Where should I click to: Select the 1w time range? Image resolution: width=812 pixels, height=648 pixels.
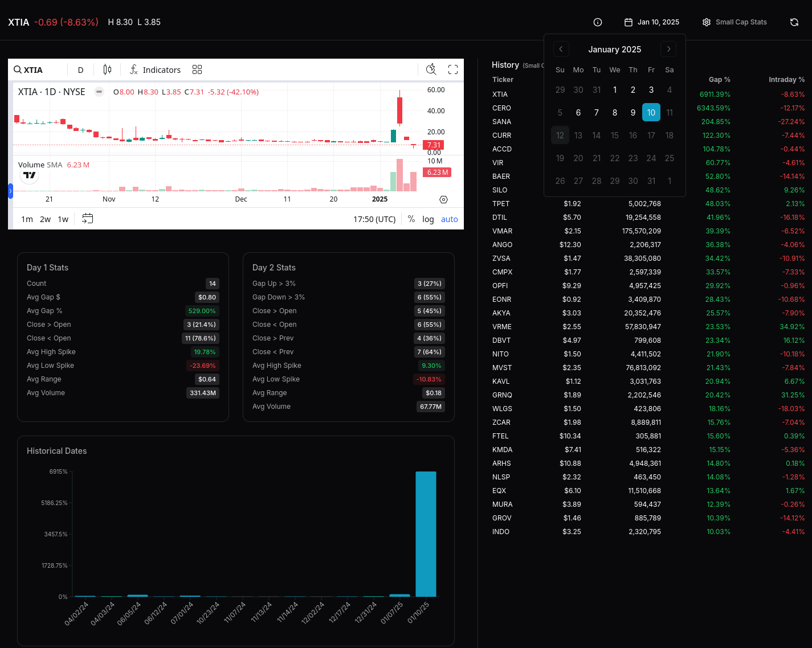[63, 219]
